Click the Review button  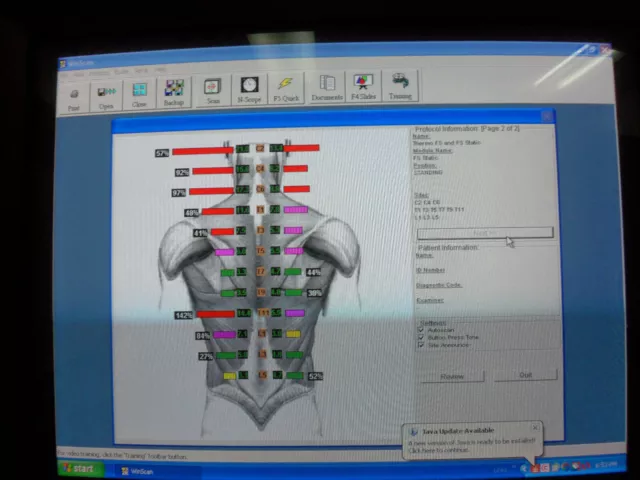(452, 376)
